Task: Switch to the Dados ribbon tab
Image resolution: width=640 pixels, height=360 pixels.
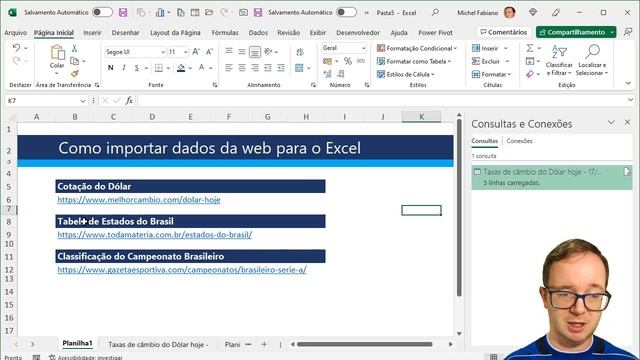Action: (258, 32)
